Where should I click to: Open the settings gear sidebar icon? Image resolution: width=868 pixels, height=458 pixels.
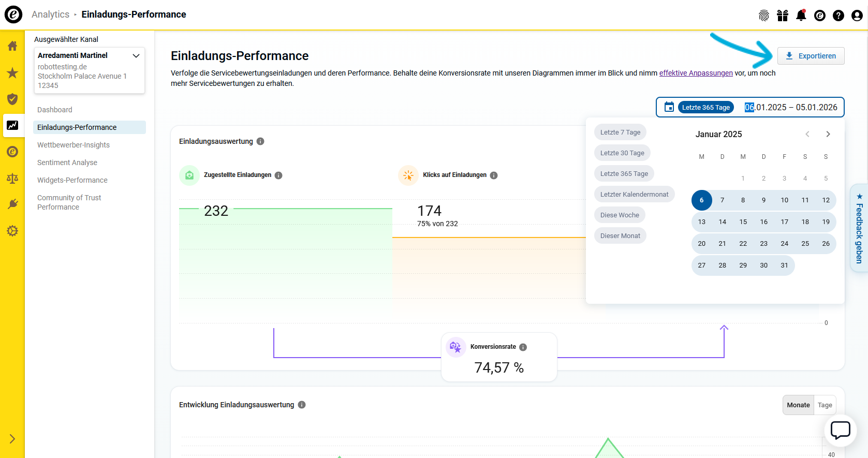pyautogui.click(x=12, y=231)
